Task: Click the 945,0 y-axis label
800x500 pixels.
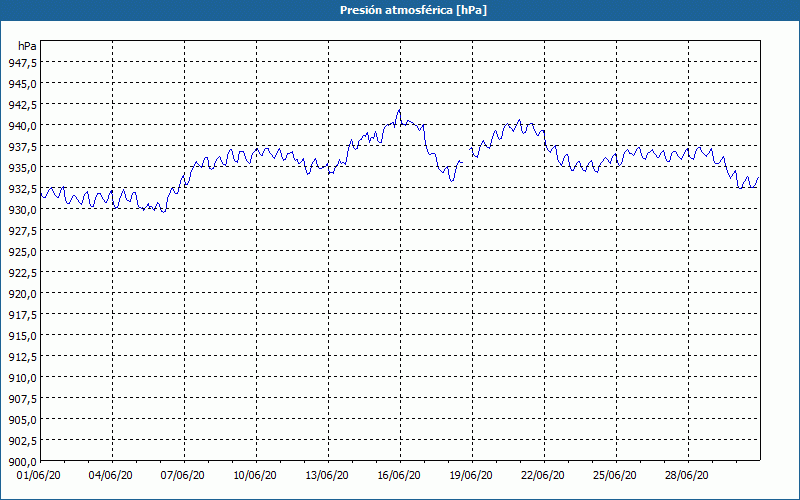Action: [22, 83]
